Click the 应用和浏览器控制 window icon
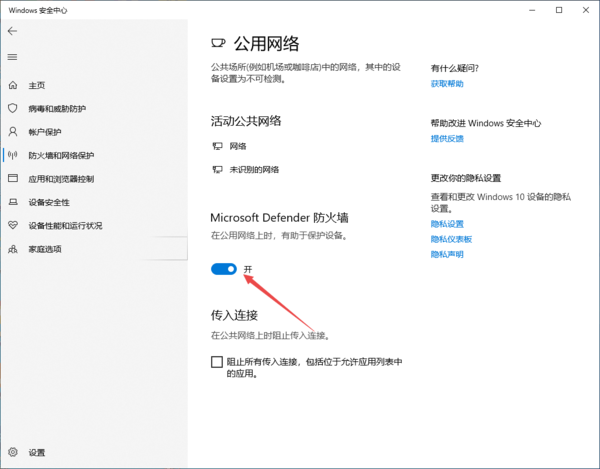The image size is (600, 469). click(x=13, y=179)
